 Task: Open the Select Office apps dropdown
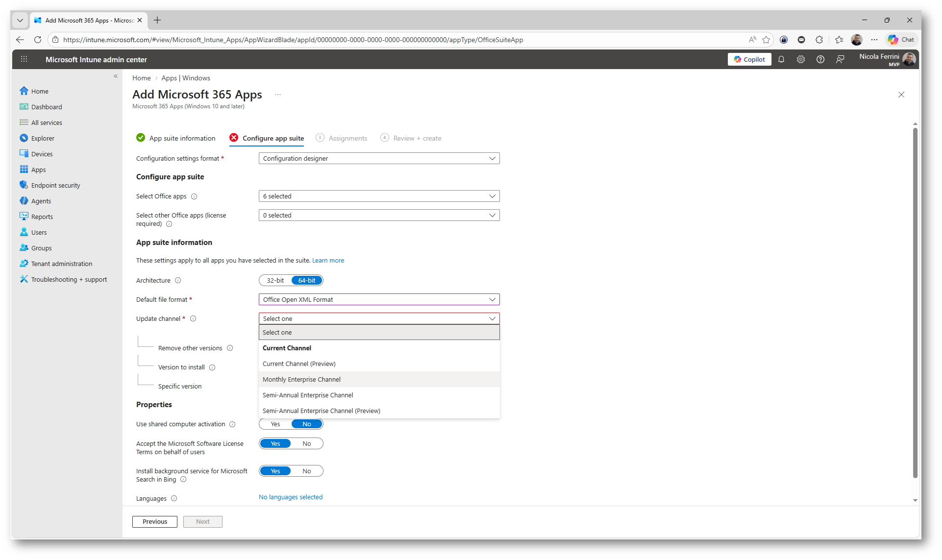[x=379, y=196]
